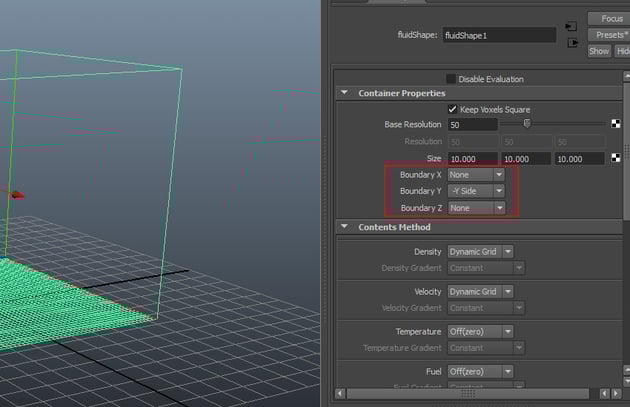The width and height of the screenshot is (630, 407).
Task: Open the Boundary Y dropdown set to -Y Side
Action: pyautogui.click(x=476, y=191)
